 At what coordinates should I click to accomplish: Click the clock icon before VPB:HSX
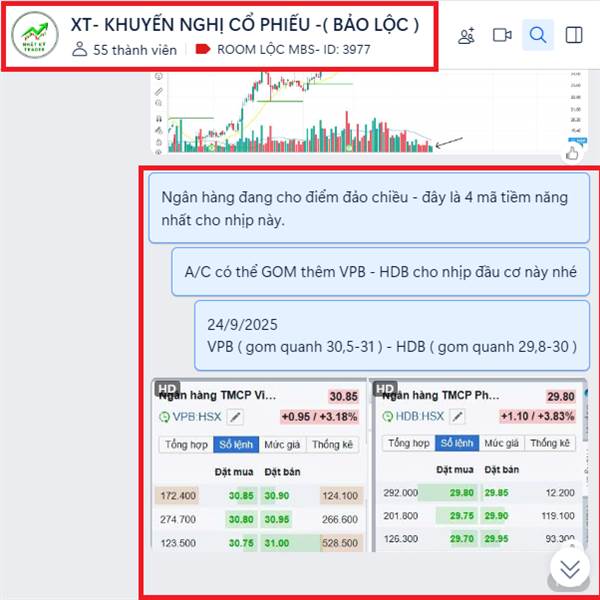coord(164,417)
